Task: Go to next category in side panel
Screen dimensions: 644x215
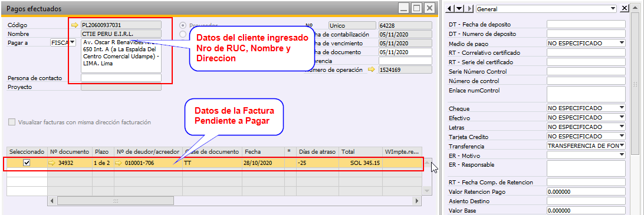Action: pos(469,8)
